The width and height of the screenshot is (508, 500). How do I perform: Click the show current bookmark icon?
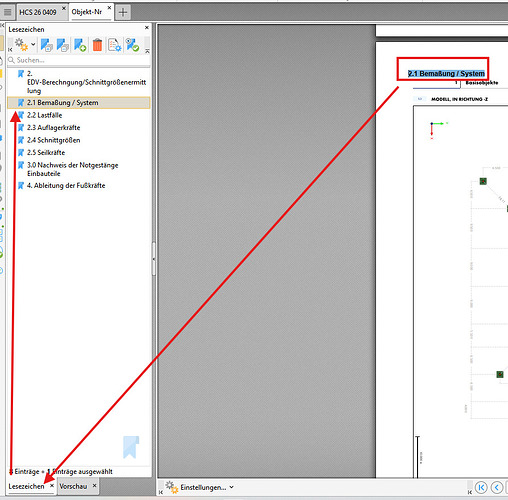tap(132, 45)
